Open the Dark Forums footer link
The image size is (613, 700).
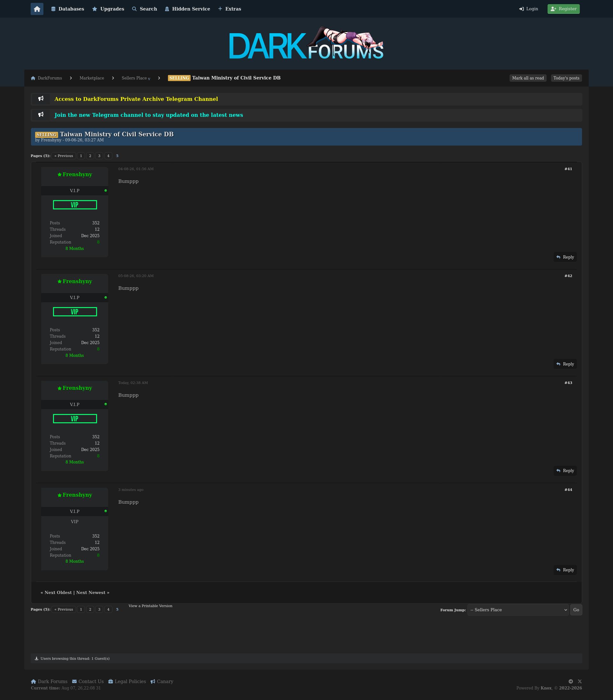coord(49,681)
